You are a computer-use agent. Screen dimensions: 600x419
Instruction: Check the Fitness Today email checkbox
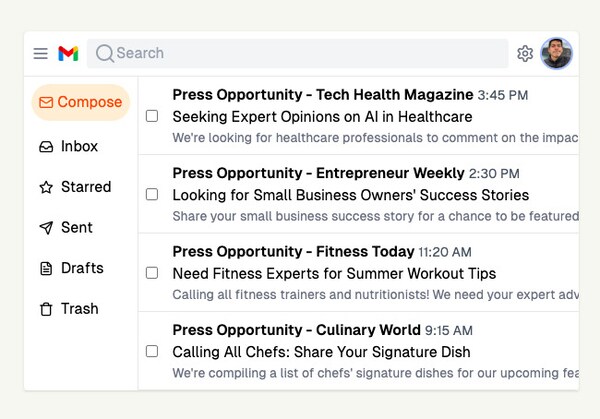coord(152,272)
